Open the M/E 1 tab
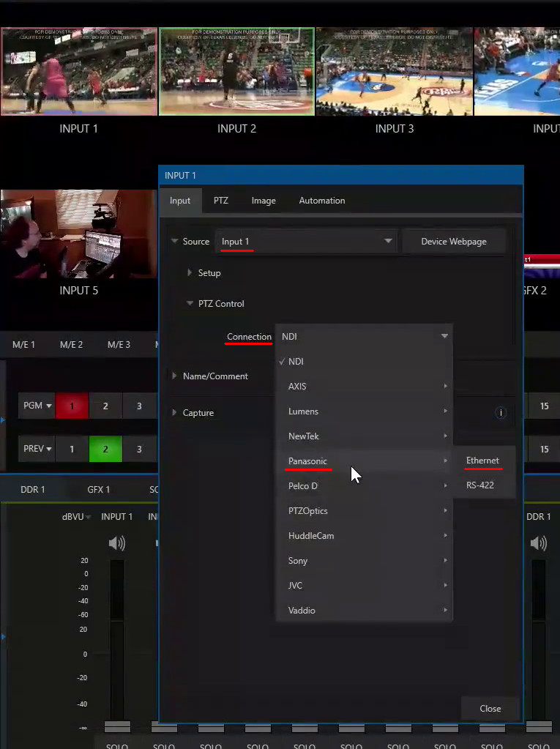This screenshot has width=560, height=749. 23,344
